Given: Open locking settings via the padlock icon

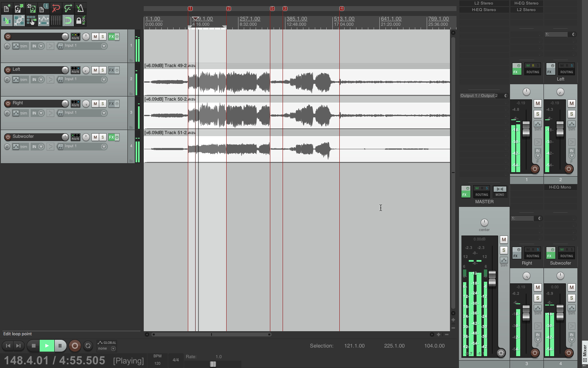Looking at the screenshot, I should (80, 20).
